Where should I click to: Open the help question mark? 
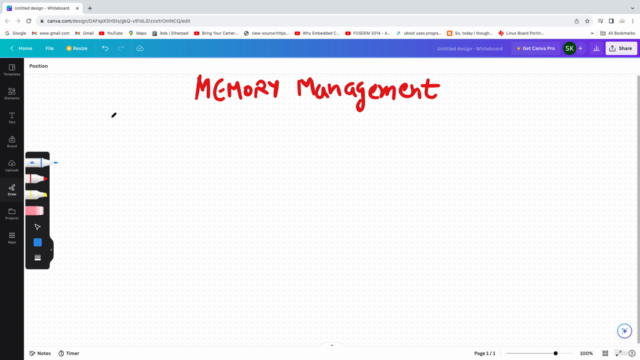[632, 353]
